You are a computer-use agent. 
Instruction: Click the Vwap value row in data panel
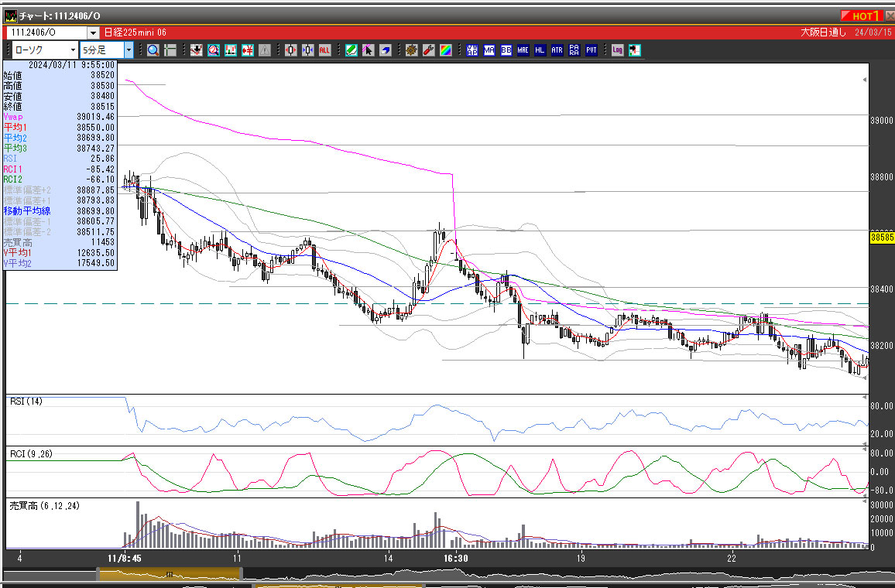pos(60,117)
